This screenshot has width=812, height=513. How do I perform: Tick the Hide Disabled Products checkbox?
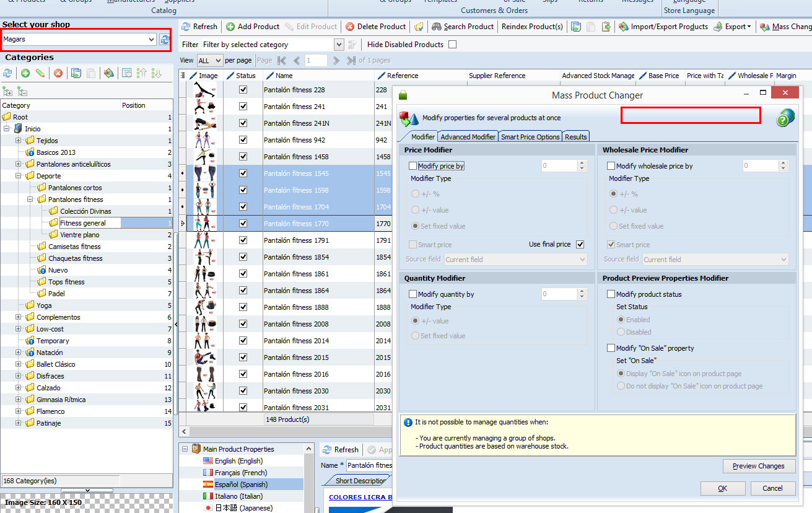452,45
